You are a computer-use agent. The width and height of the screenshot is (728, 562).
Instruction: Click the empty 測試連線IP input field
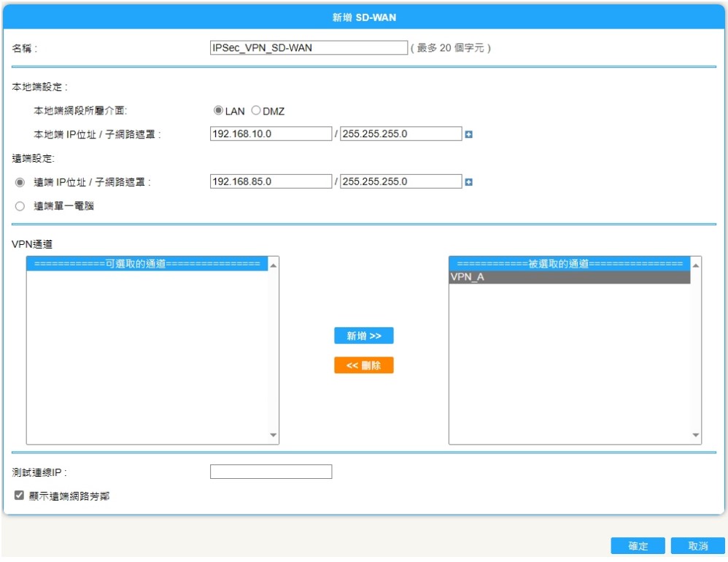(x=271, y=472)
